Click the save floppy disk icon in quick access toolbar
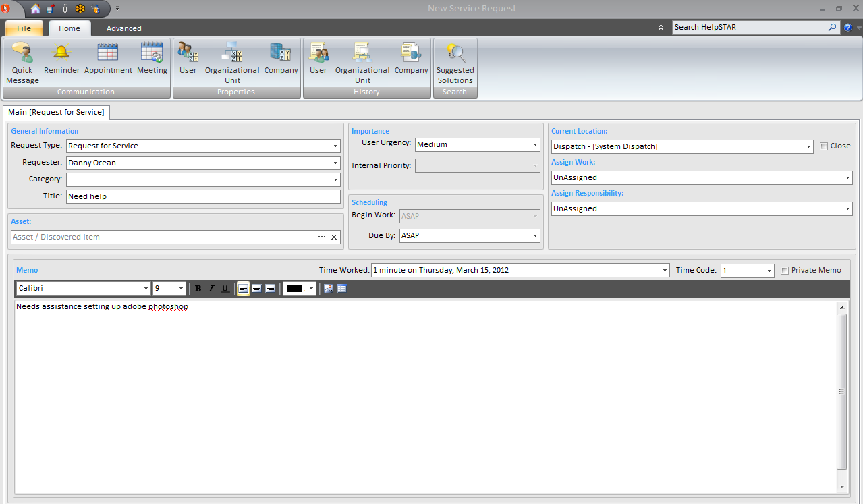This screenshot has width=863, height=504. (x=50, y=9)
